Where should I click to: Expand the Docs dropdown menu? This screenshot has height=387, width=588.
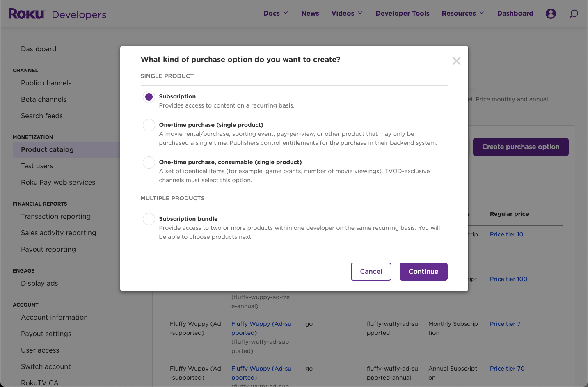coord(275,13)
